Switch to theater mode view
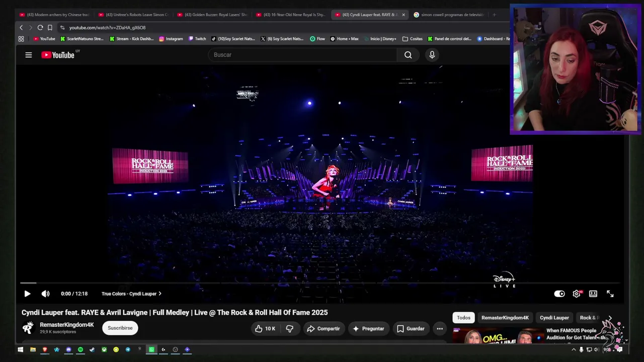 (x=593, y=294)
